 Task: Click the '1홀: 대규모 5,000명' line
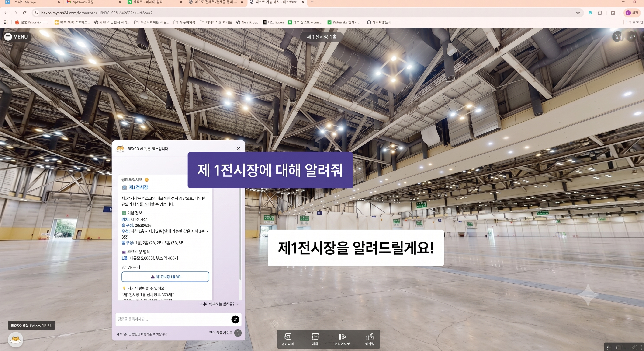[150, 258]
